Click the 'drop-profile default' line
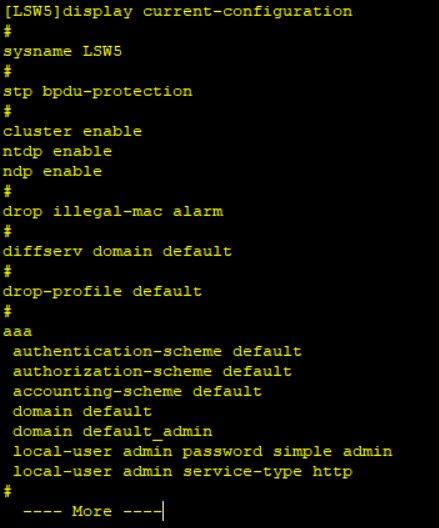The height and width of the screenshot is (528, 439). [102, 292]
